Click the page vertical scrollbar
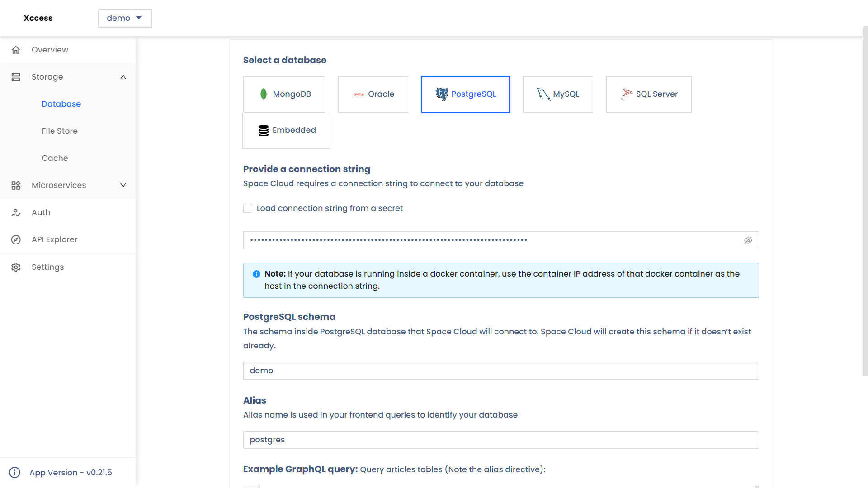 (865, 201)
